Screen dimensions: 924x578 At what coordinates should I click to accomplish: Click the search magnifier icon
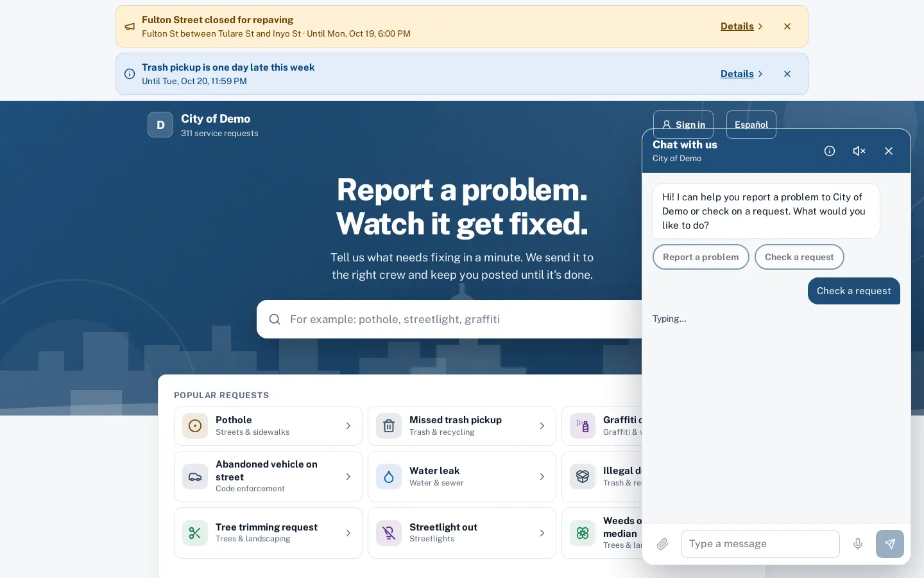pyautogui.click(x=275, y=319)
